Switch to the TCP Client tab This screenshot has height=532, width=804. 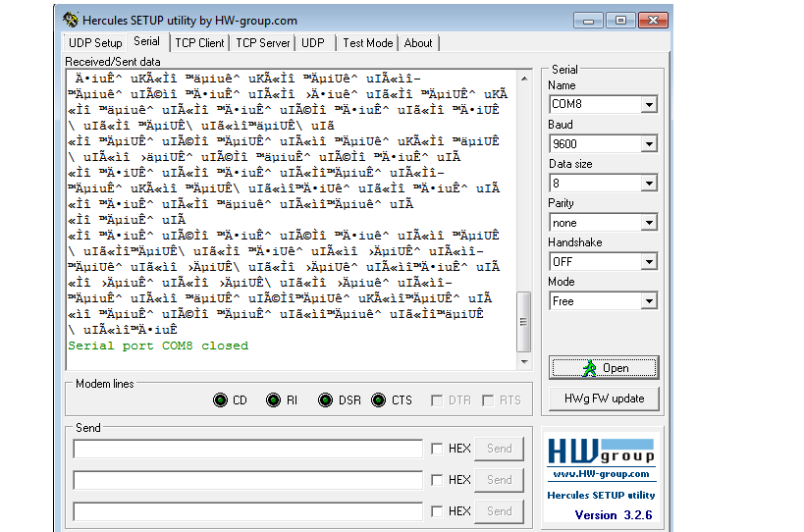pyautogui.click(x=199, y=43)
